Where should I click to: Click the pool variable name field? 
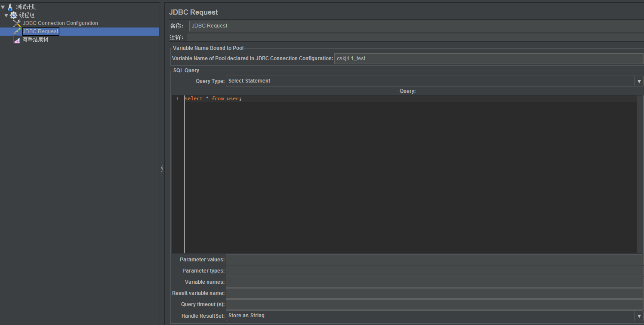pos(488,58)
